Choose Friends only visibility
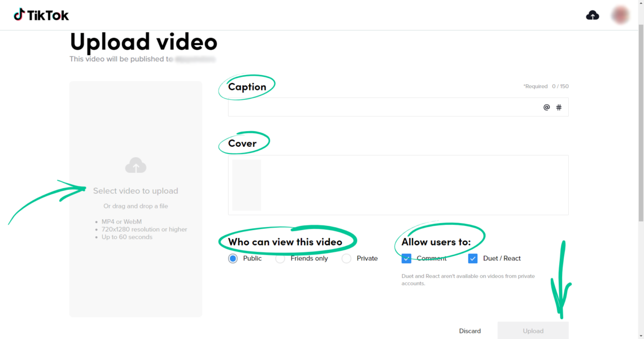This screenshot has width=644, height=339. (280, 258)
